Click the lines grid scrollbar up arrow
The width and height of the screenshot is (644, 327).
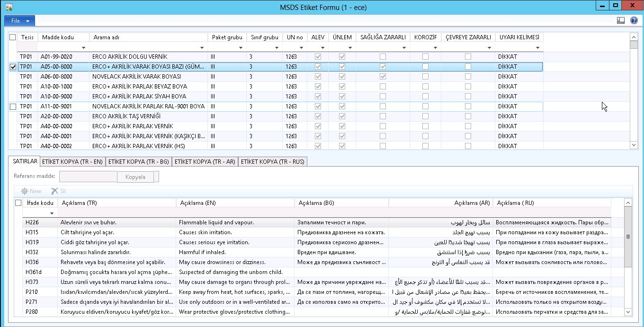(628, 203)
